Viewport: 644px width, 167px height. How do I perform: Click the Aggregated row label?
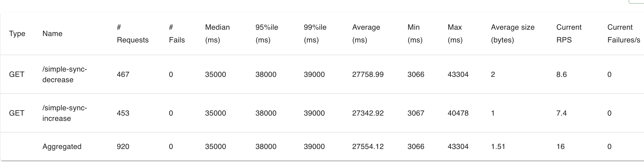pyautogui.click(x=62, y=147)
